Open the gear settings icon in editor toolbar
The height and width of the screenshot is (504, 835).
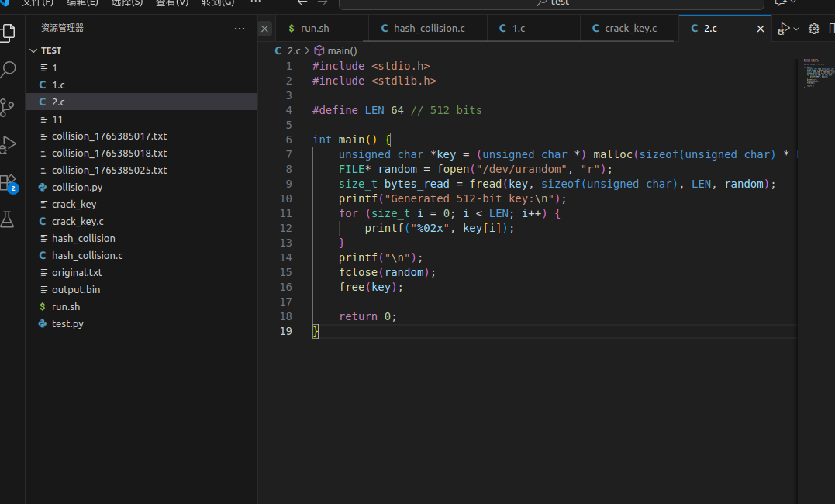[x=814, y=29]
